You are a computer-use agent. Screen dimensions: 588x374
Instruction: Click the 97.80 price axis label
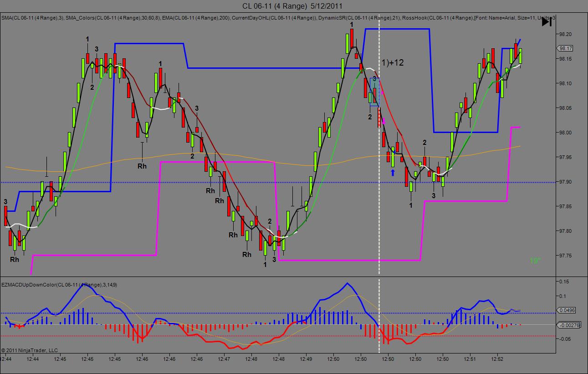(565, 231)
